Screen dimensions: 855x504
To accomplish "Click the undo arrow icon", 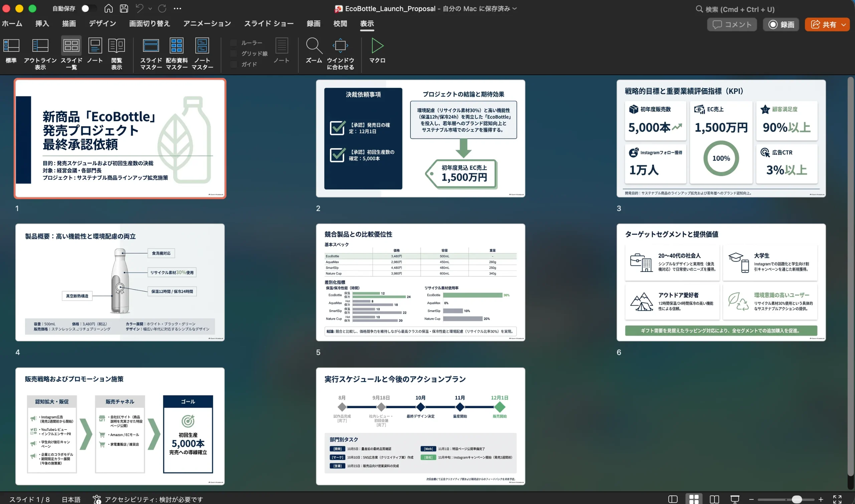I will click(x=140, y=8).
